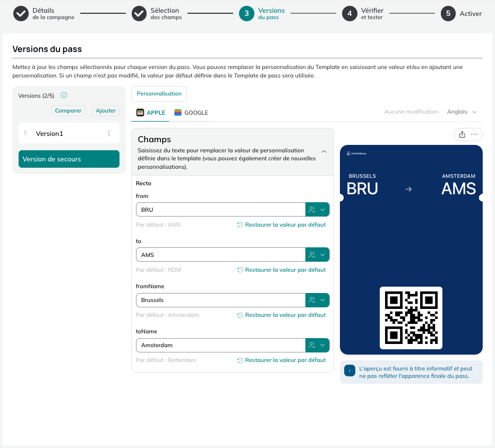Click the from input containing BRU
The image size is (495, 448).
tap(220, 210)
